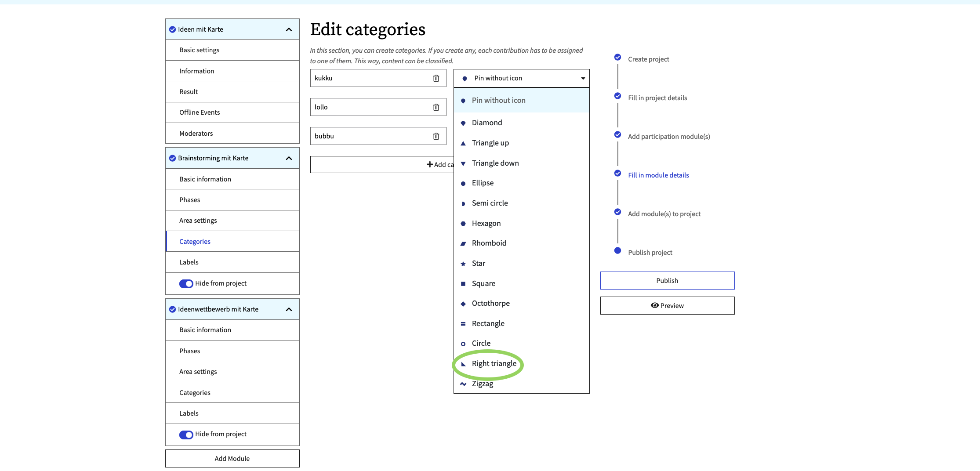Click the Diamond shape icon in list

click(463, 123)
